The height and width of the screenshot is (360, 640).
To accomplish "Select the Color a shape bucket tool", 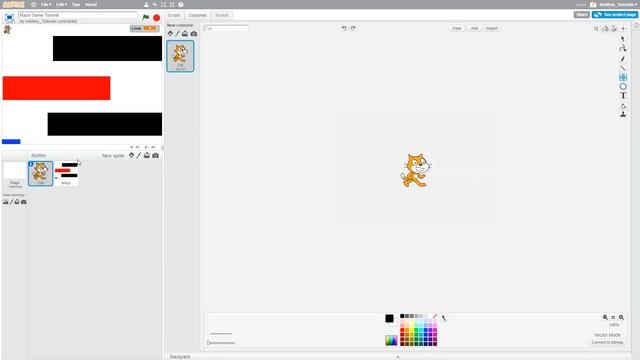I will point(623,106).
